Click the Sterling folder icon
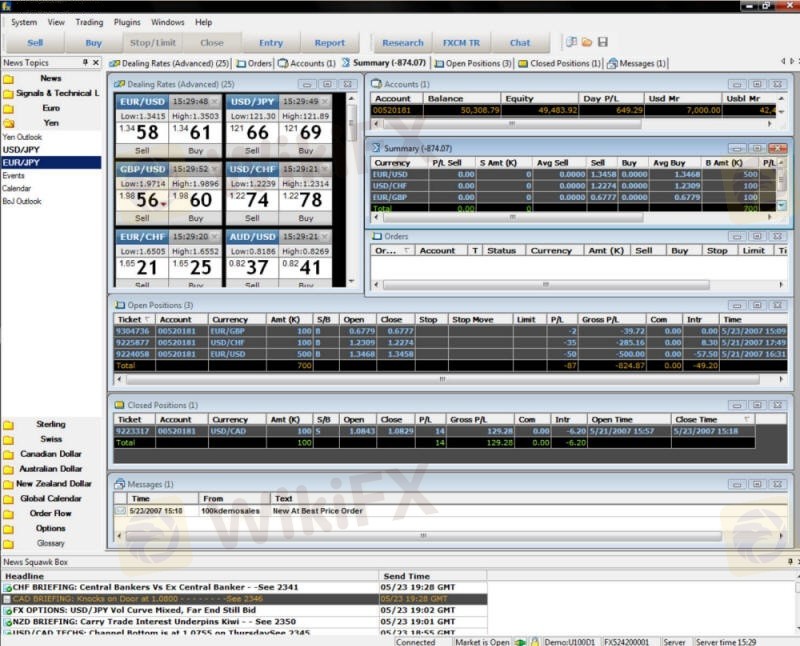Viewport: 800px width, 646px height. (x=9, y=424)
